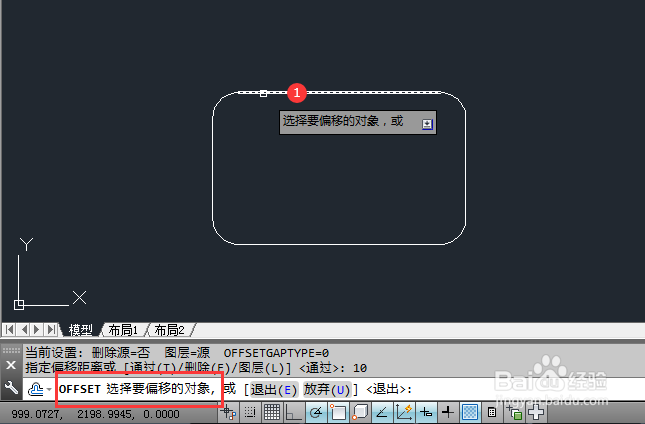Jump to last layout tab arrow
This screenshot has width=645, height=424.
[51, 329]
